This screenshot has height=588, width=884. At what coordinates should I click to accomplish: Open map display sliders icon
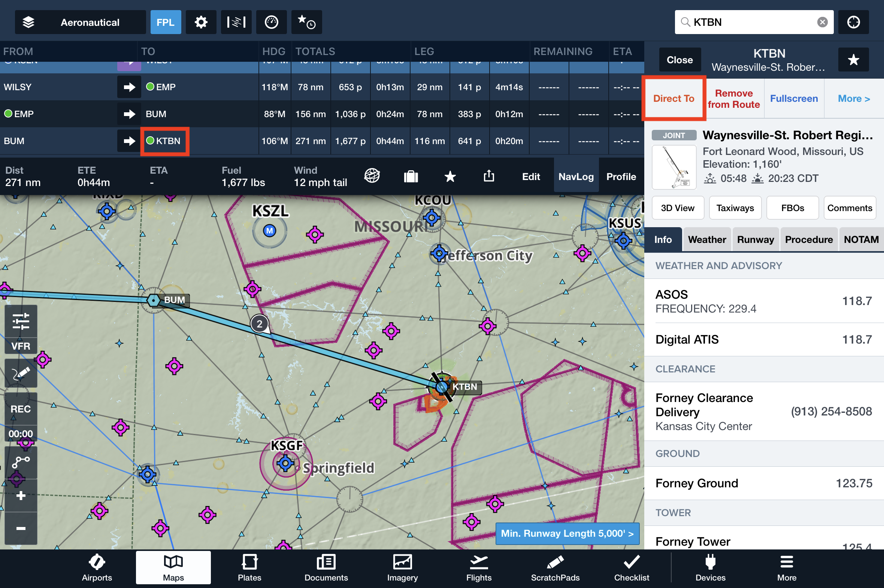(21, 321)
